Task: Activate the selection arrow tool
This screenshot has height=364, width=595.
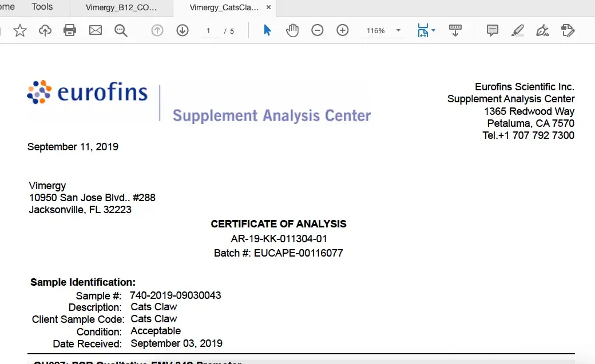Action: click(267, 30)
